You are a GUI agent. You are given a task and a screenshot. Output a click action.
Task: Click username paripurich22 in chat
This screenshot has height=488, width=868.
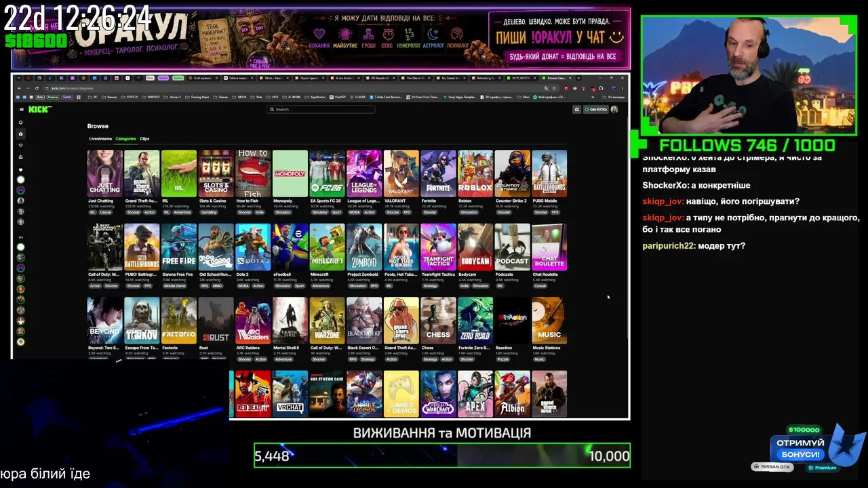(669, 245)
